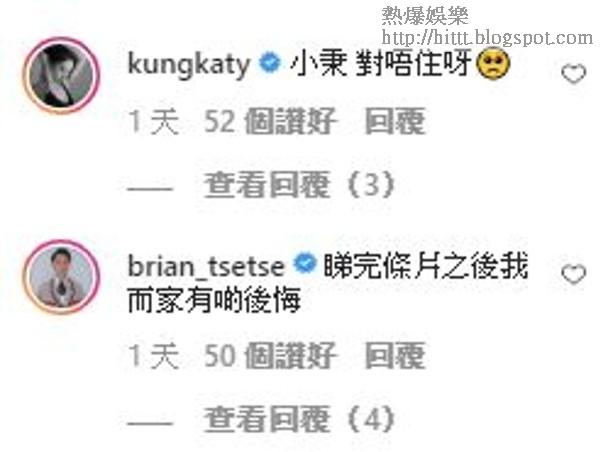Open the brian_tsetse username link
608x452 pixels.
tap(206, 266)
